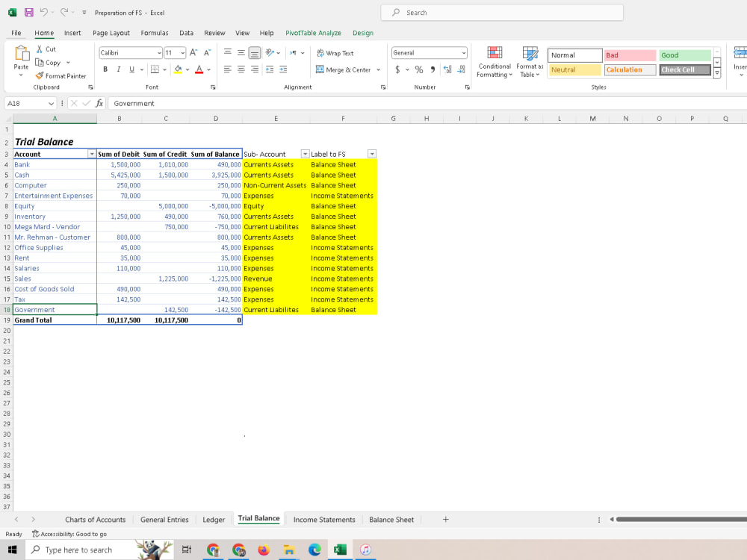This screenshot has height=560, width=747.
Task: Expand the cell Styles gallery
Action: point(716,73)
